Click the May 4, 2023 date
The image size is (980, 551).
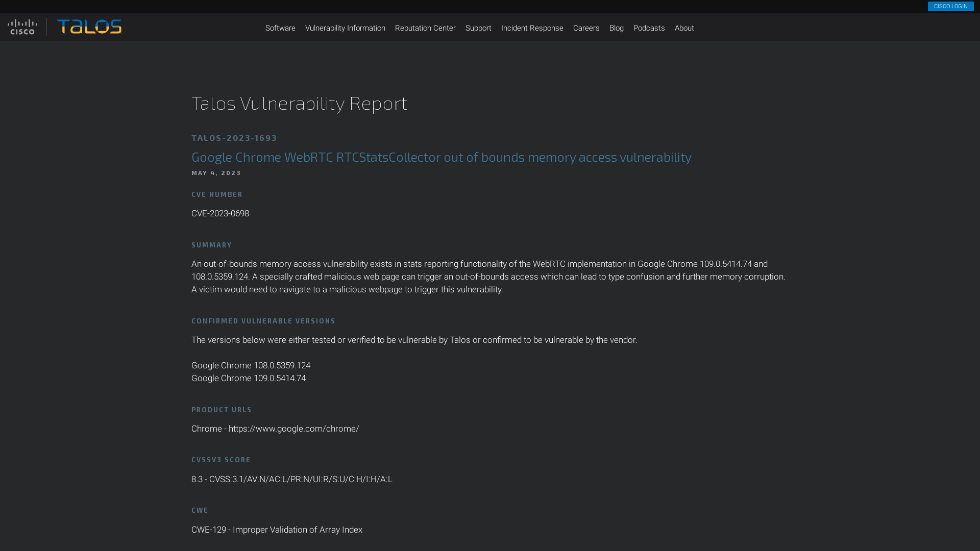point(216,173)
